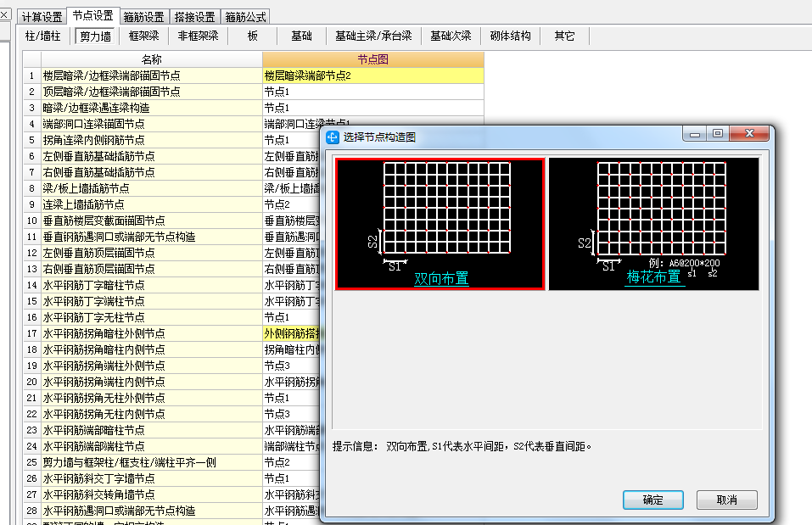The image size is (812, 525).
Task: Select row 顶层暗梁/边框梁端部锚固节点
Action: click(151, 92)
